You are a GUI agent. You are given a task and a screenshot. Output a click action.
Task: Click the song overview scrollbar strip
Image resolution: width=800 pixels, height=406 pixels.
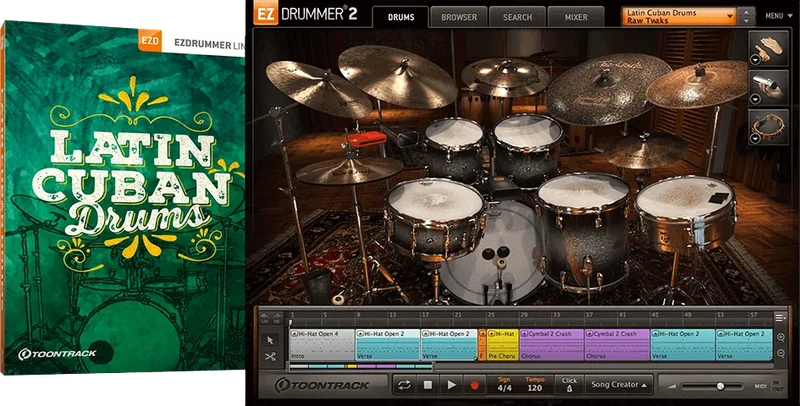click(x=361, y=366)
